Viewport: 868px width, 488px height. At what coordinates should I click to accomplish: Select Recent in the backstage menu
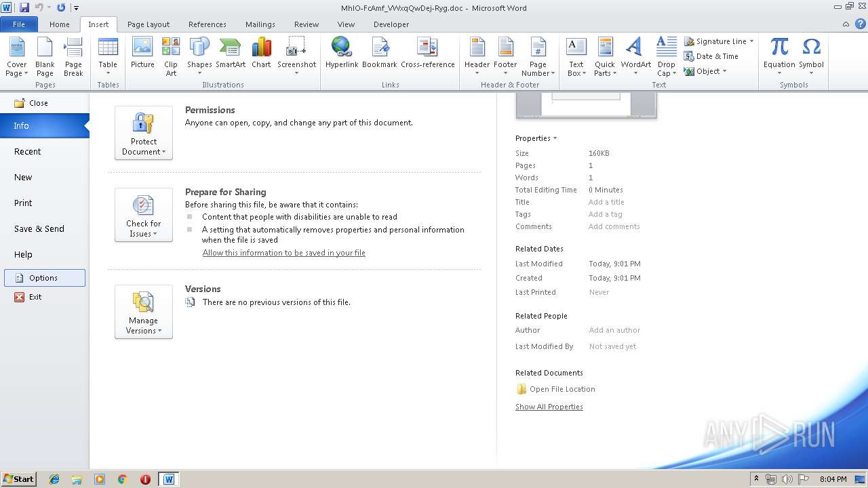pyautogui.click(x=44, y=152)
